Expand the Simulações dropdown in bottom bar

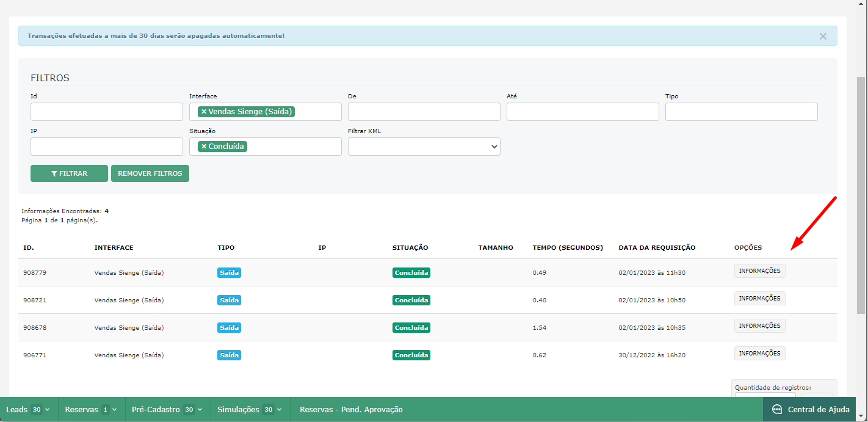[250, 410]
